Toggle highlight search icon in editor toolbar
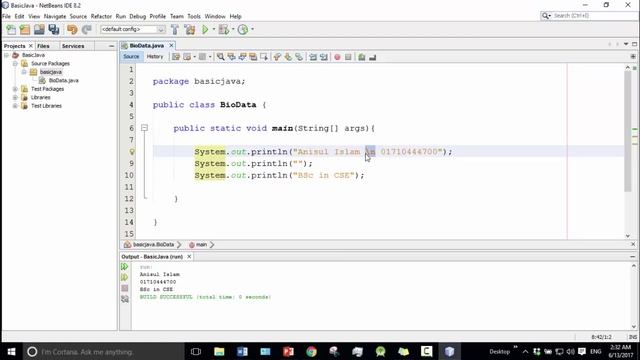The height and width of the screenshot is (360, 640). click(x=253, y=57)
